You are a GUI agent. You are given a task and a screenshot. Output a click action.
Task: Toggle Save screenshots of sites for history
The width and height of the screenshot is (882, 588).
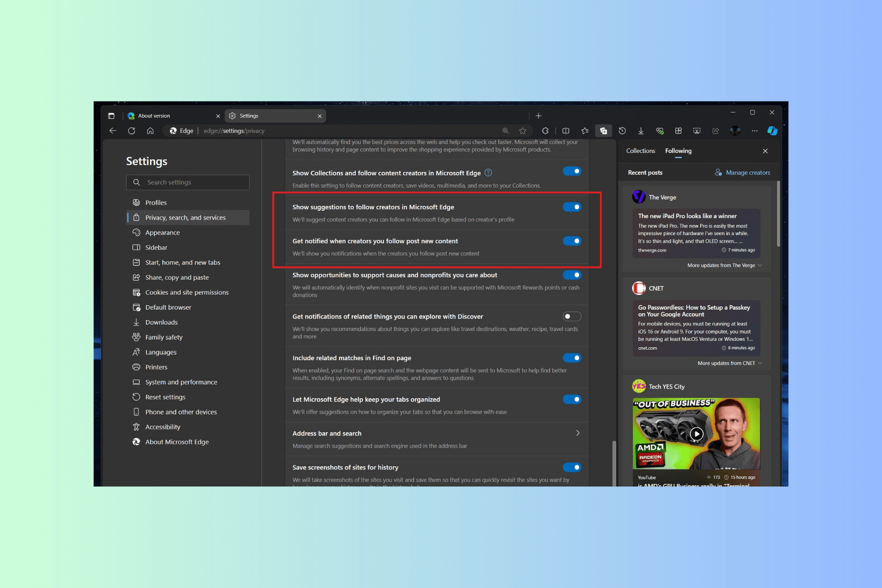572,468
